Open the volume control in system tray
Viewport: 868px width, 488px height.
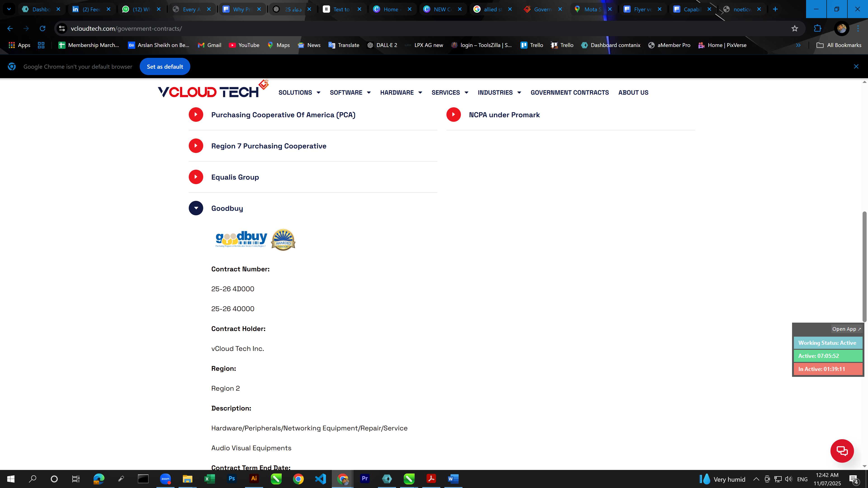pyautogui.click(x=788, y=479)
